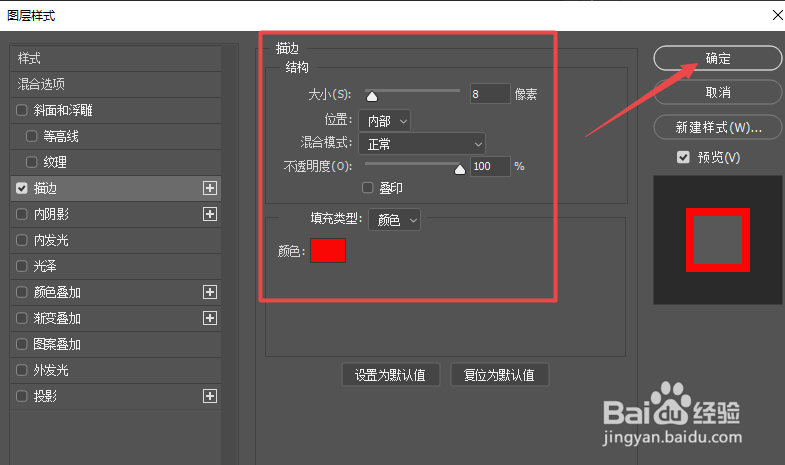785x465 pixels.
Task: Click the 取消 button
Action: click(717, 92)
